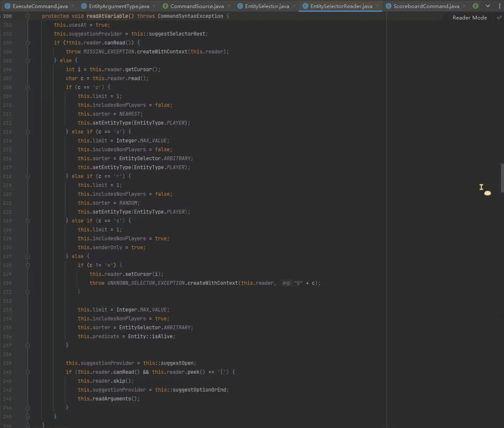Click the fold end marker at line 246

click(28, 425)
